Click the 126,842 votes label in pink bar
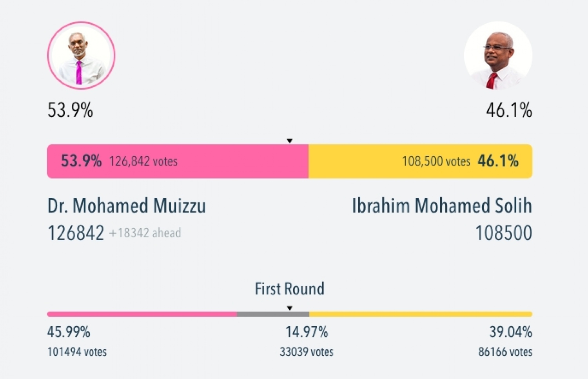The image size is (588, 379). point(143,161)
